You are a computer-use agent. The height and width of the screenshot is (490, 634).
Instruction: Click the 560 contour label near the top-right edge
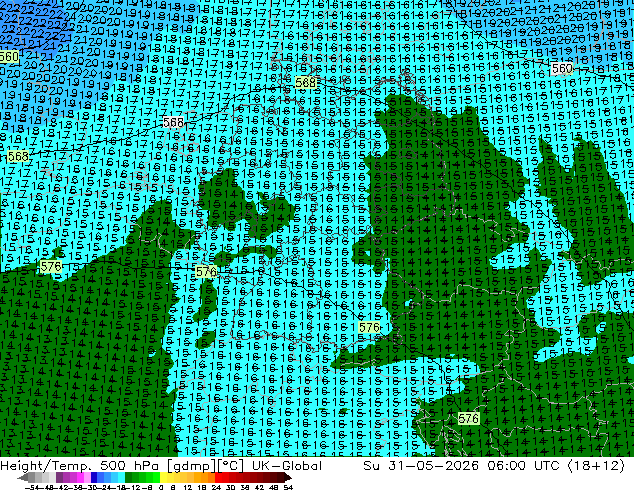tap(562, 68)
